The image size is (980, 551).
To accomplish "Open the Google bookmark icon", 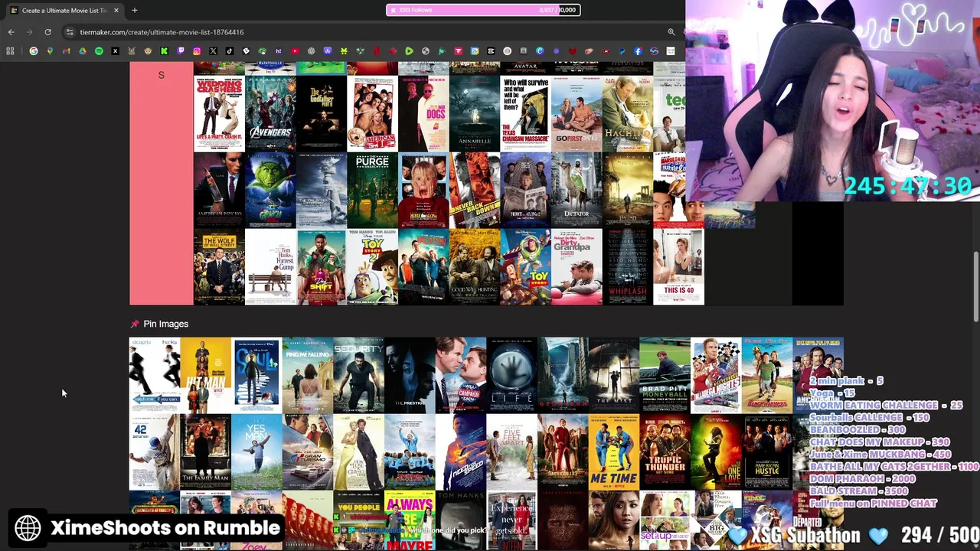I will (34, 51).
